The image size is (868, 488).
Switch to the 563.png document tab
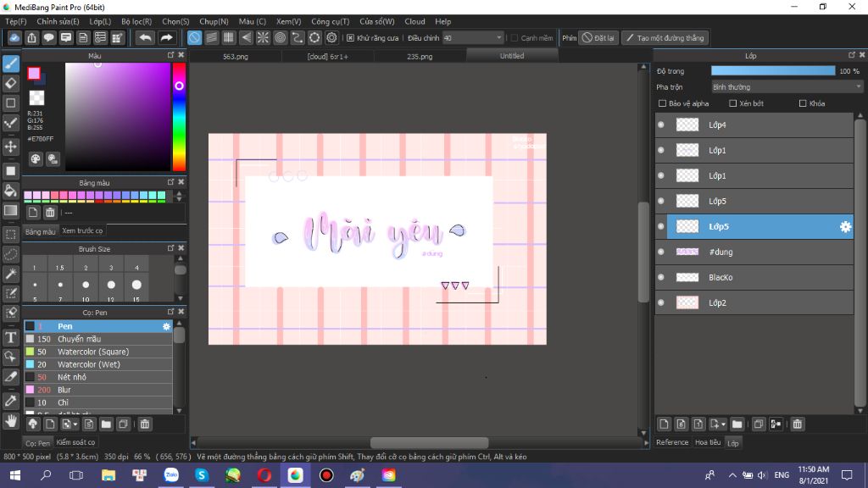coord(235,57)
